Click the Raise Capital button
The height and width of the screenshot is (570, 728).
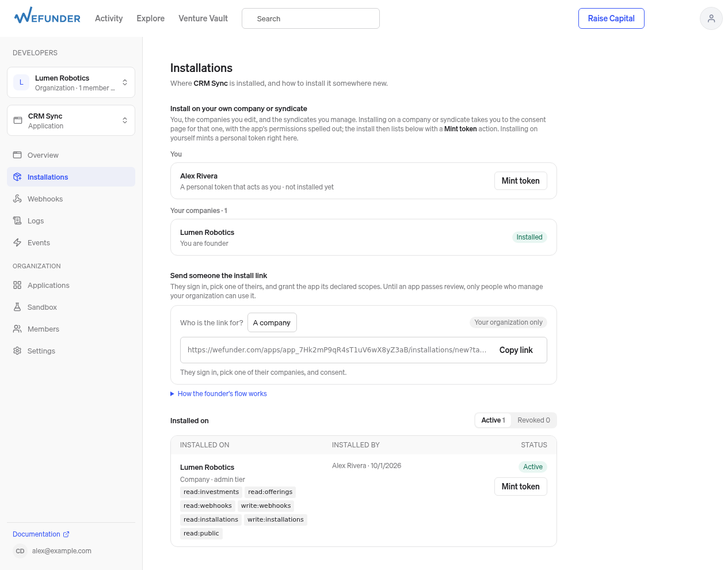[x=611, y=18]
